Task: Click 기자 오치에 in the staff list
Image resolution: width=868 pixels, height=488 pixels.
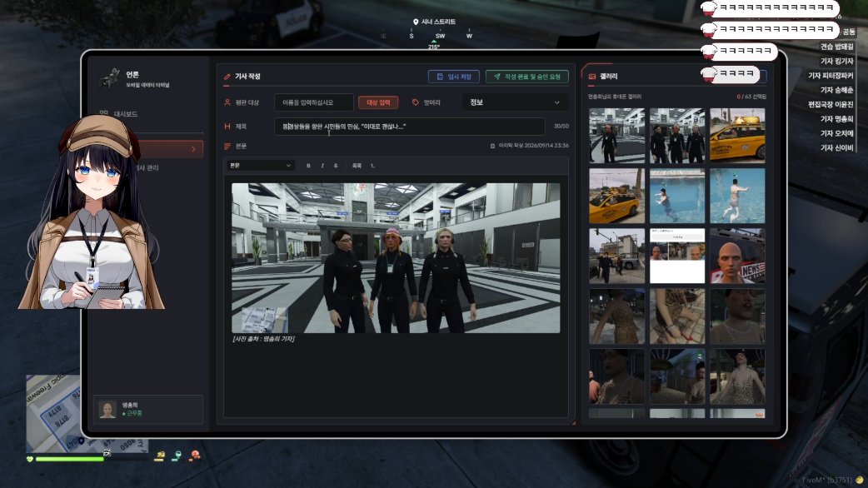Action: [836, 132]
